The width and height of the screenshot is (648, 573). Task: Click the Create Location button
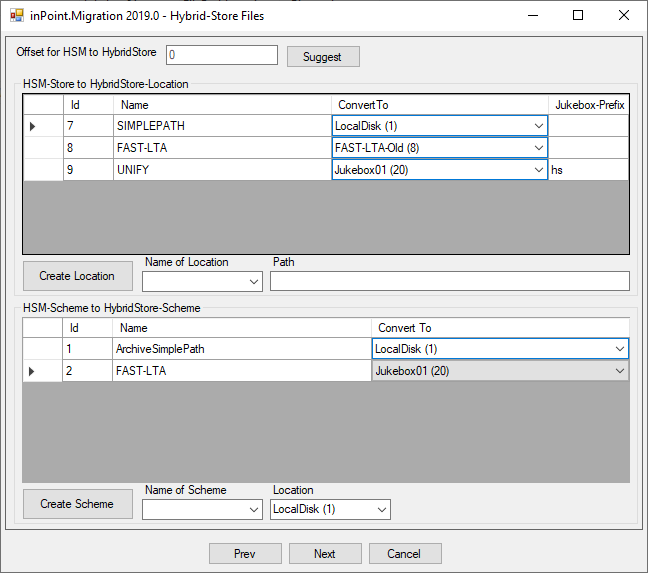[x=77, y=276]
